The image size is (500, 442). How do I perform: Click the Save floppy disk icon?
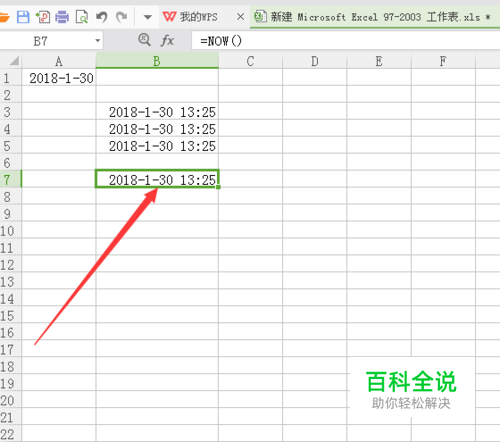click(x=23, y=17)
